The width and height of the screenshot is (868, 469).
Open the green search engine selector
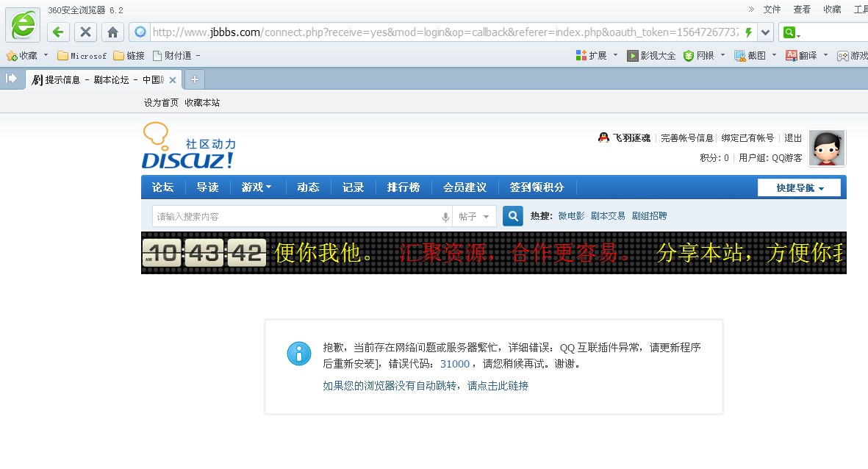[x=792, y=32]
